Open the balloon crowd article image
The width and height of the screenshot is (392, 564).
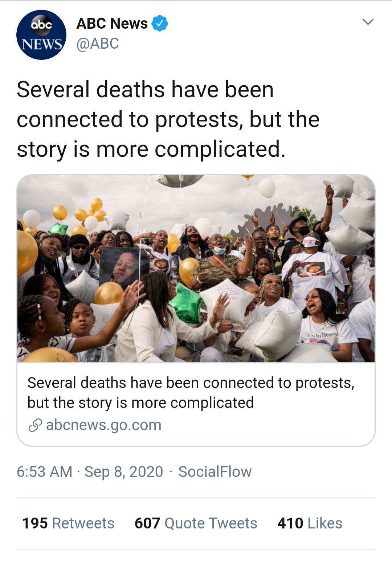pyautogui.click(x=196, y=269)
